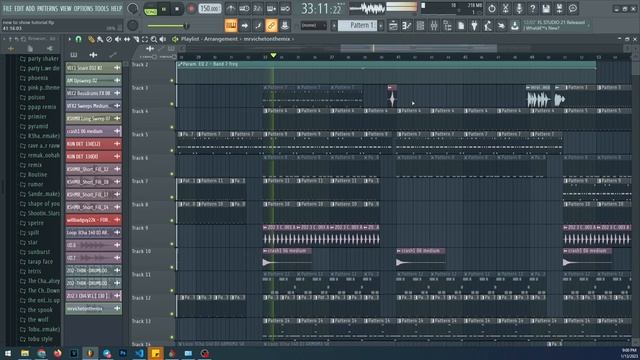Click the arrow right of Pattern 1
Screen dimensions: 640x360
click(381, 26)
